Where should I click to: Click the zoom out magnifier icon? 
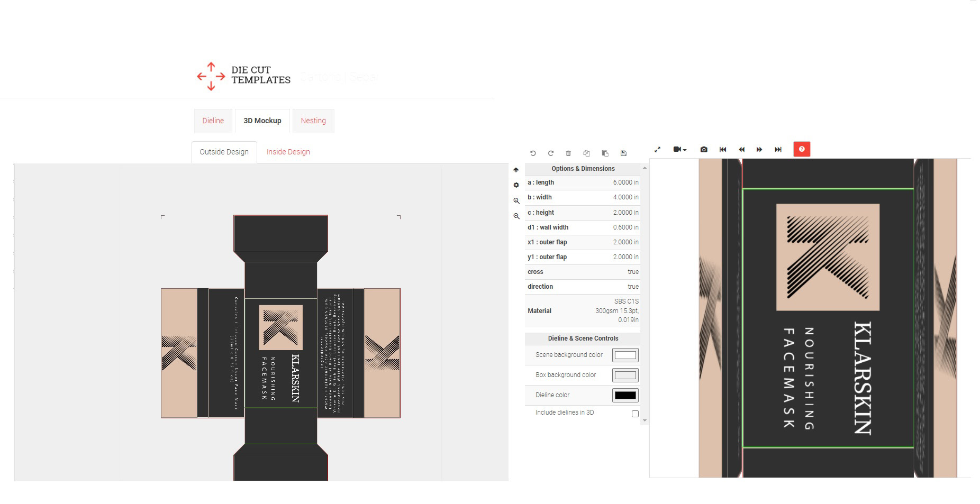pos(516,216)
